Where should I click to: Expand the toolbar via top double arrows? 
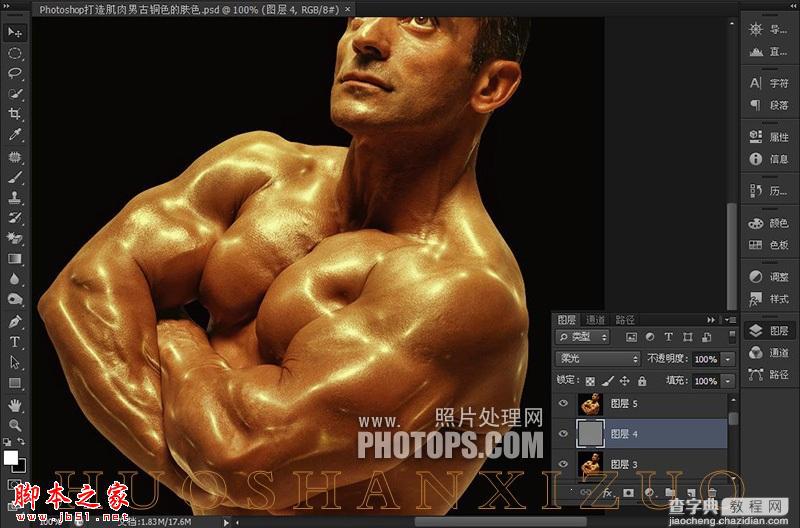[x=6, y=6]
